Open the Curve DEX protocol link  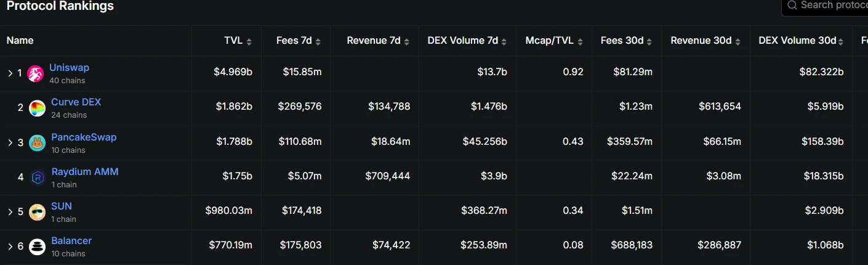click(76, 102)
